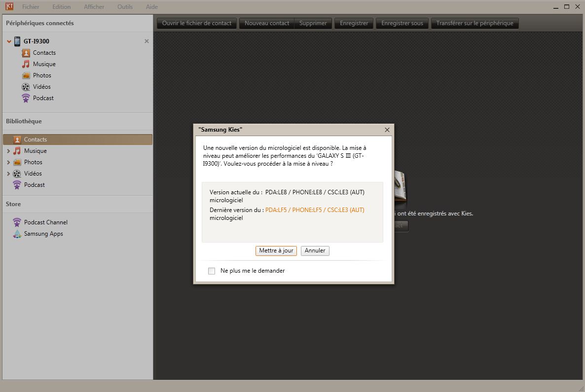Select Contacts label under GT-I9300
Image resolution: width=585 pixels, height=392 pixels.
click(x=44, y=53)
